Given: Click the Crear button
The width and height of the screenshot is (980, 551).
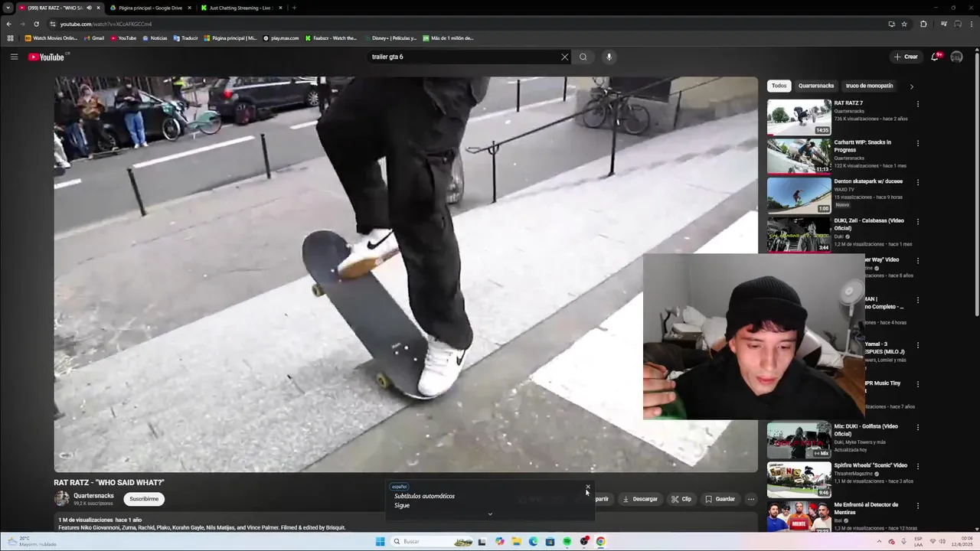Looking at the screenshot, I should pos(906,57).
